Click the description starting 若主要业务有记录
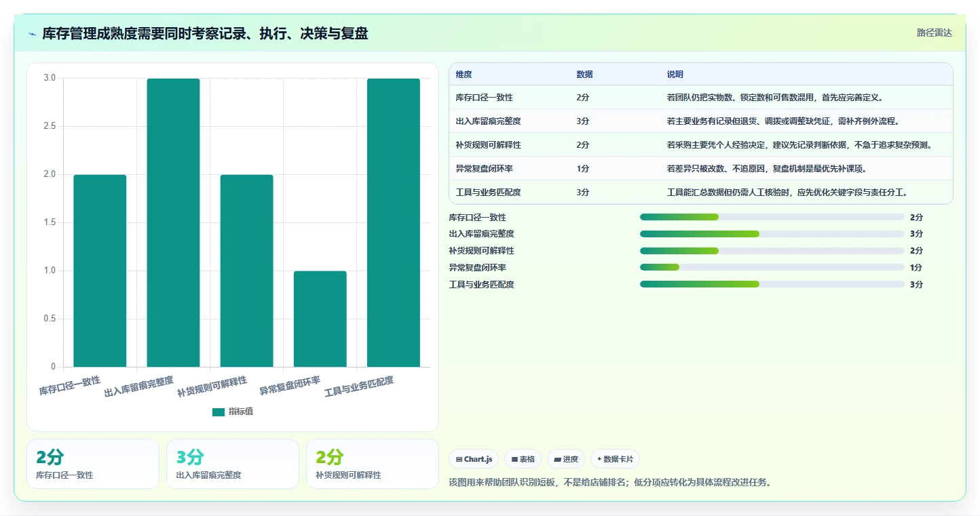This screenshot has width=980, height=516. (783, 121)
